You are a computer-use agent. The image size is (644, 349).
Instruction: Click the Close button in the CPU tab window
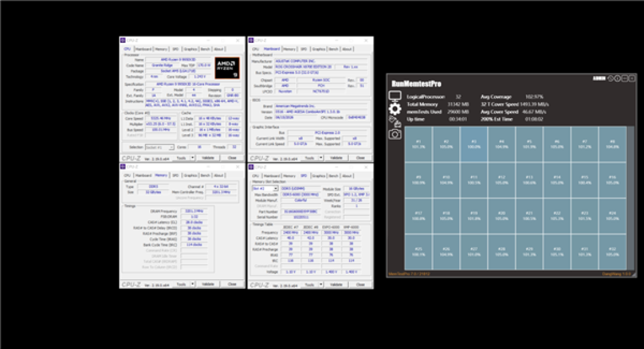[x=232, y=158]
